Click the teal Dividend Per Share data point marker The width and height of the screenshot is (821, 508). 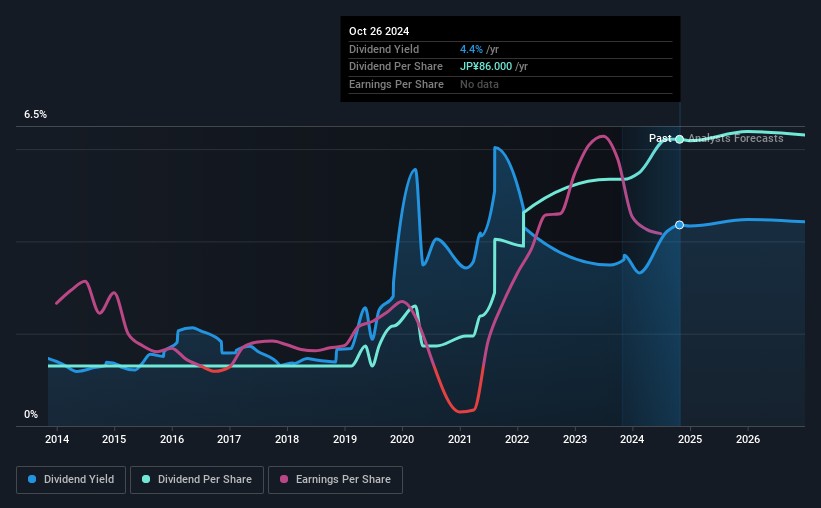tap(679, 139)
